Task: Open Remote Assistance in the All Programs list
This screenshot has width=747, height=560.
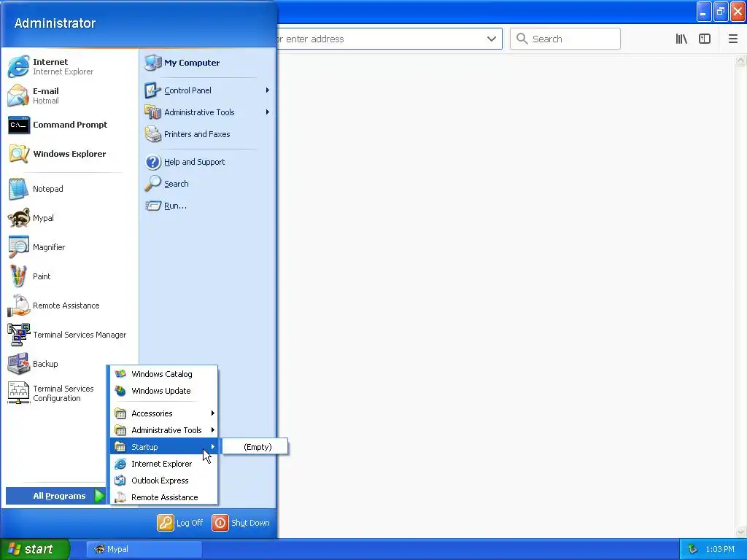Action: click(x=164, y=497)
